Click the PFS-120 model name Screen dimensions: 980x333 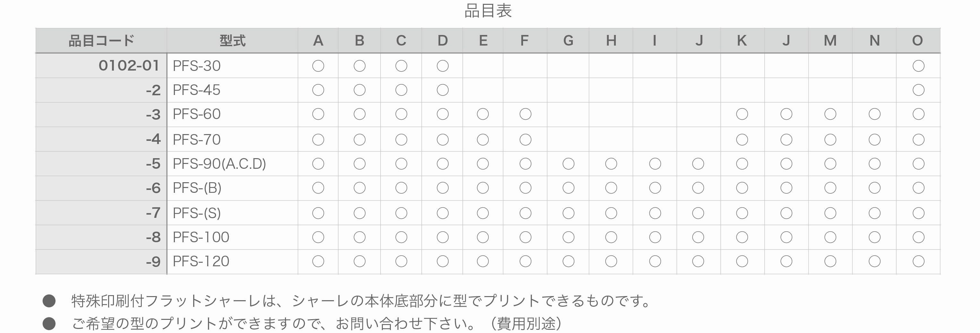tap(201, 261)
